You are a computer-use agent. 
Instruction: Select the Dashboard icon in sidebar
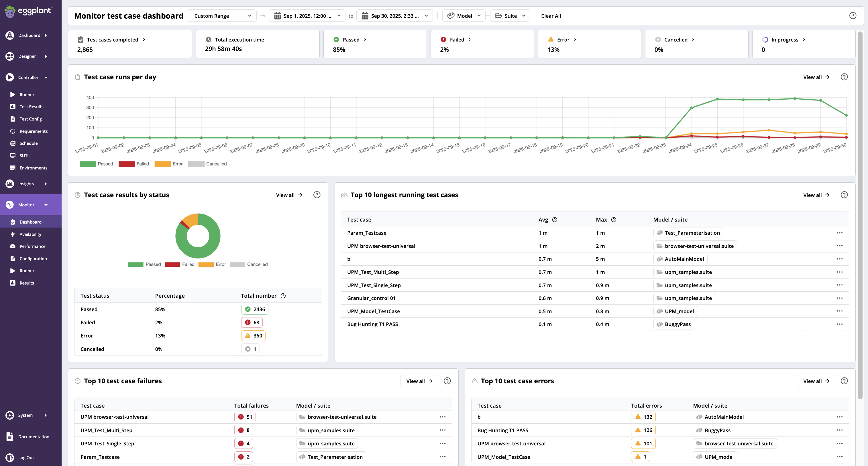point(9,35)
